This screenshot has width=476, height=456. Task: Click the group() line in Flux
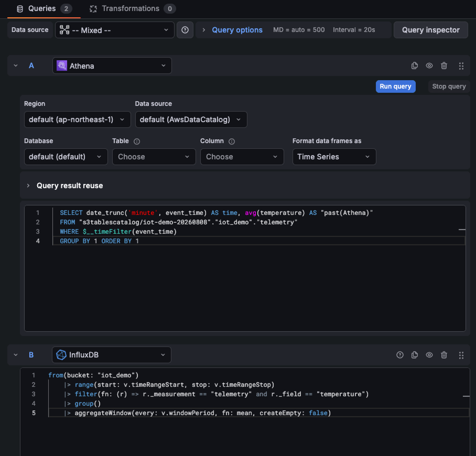[x=83, y=404]
